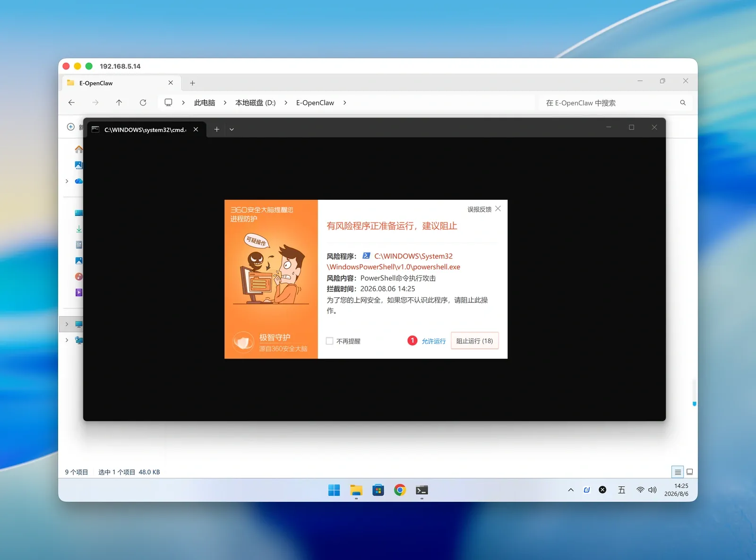Click the black X tray icon
The height and width of the screenshot is (560, 756).
tap(602, 490)
